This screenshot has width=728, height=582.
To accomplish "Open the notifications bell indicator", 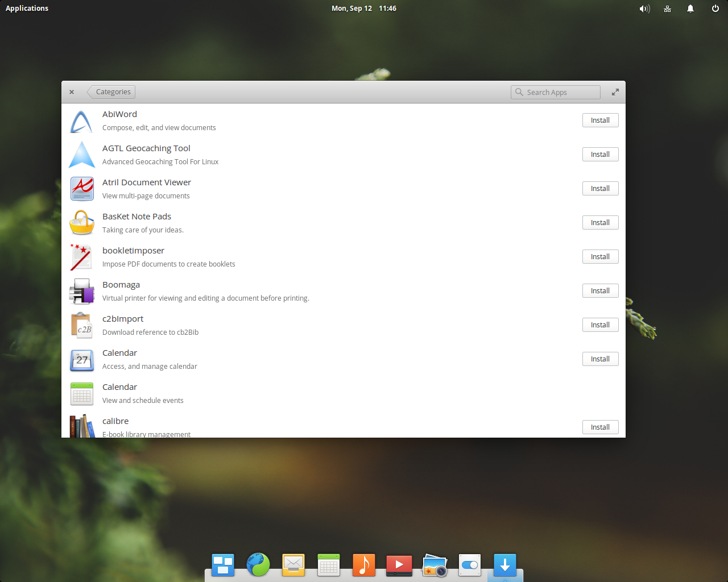I will tap(690, 9).
